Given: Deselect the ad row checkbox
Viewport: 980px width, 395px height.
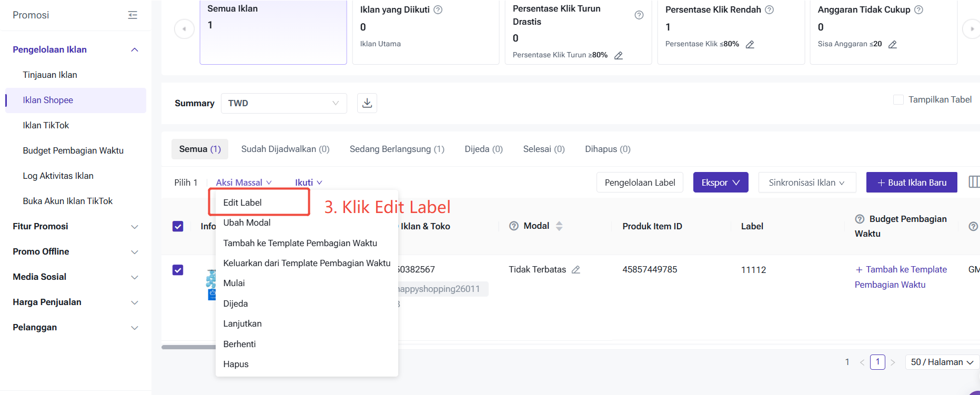Looking at the screenshot, I should 178,270.
